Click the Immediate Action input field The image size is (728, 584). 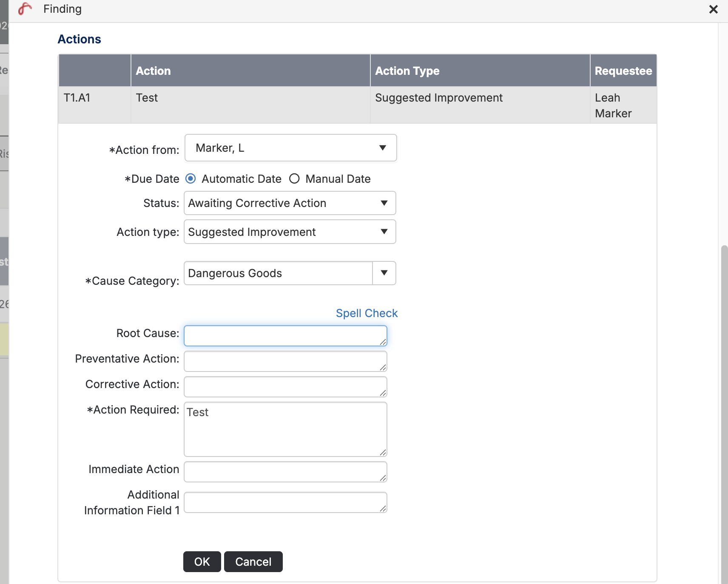[x=285, y=472]
